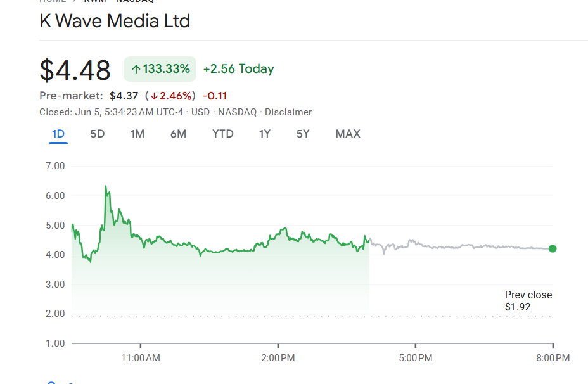Viewport: 588px width, 384px height.
Task: Click the red down arrow before 2.46%
Action: [x=154, y=96]
